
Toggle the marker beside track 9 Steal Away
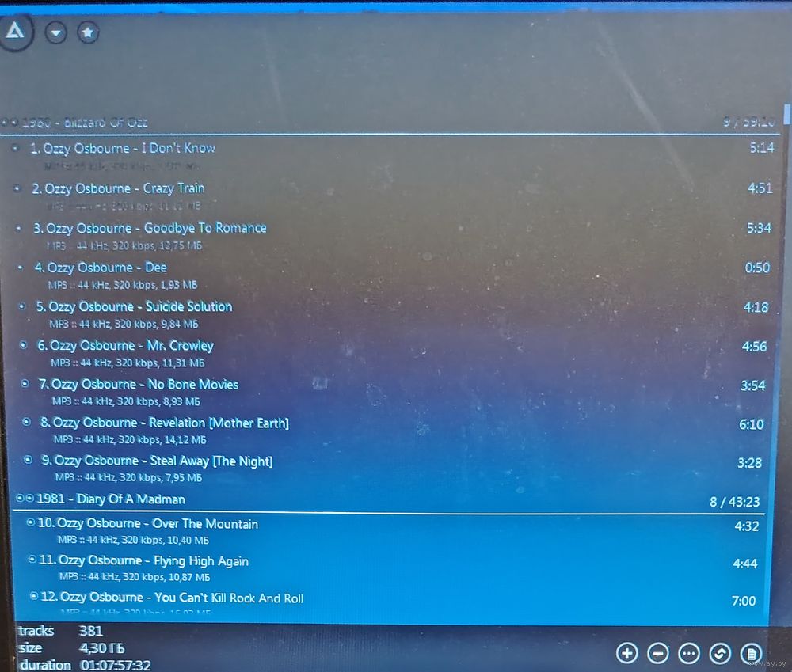click(x=29, y=459)
